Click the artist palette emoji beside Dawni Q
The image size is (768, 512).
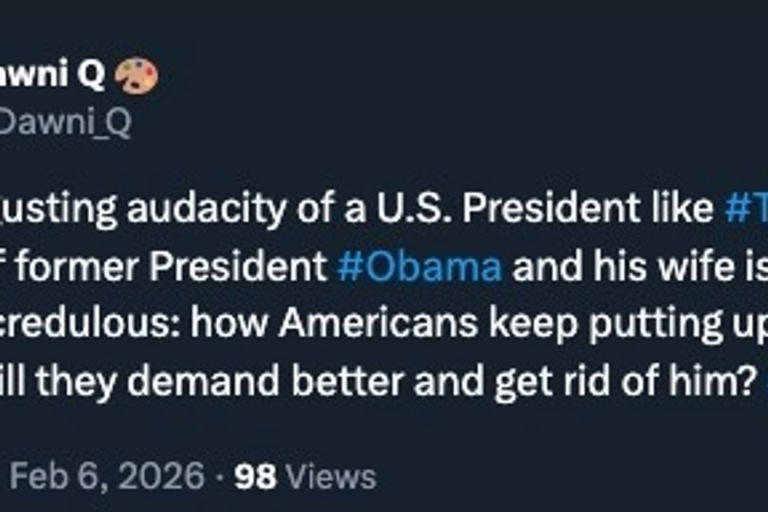[136, 74]
